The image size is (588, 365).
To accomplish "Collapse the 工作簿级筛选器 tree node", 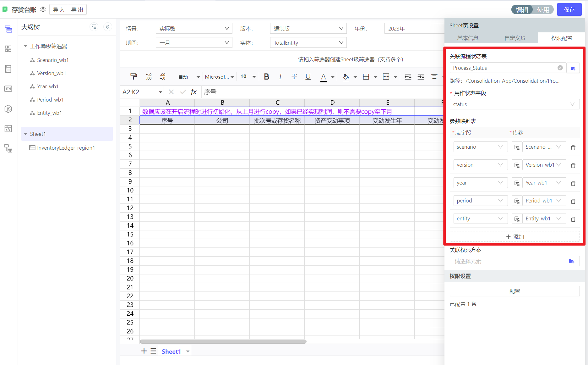I will pos(25,46).
